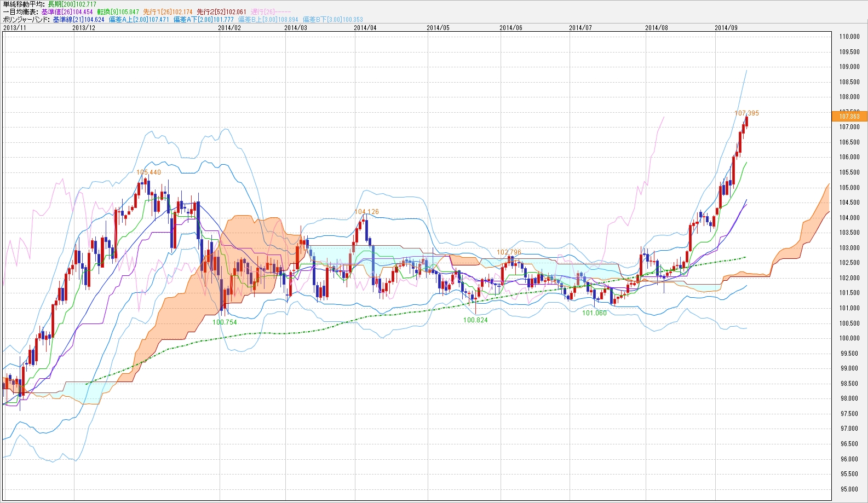Click the 偏差A下[2.00] legend entry

[x=203, y=20]
